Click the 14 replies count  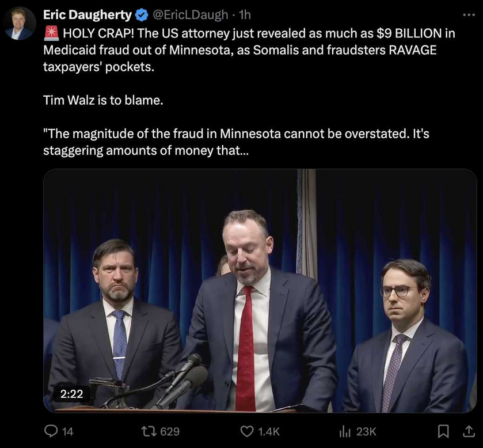pyautogui.click(x=68, y=432)
